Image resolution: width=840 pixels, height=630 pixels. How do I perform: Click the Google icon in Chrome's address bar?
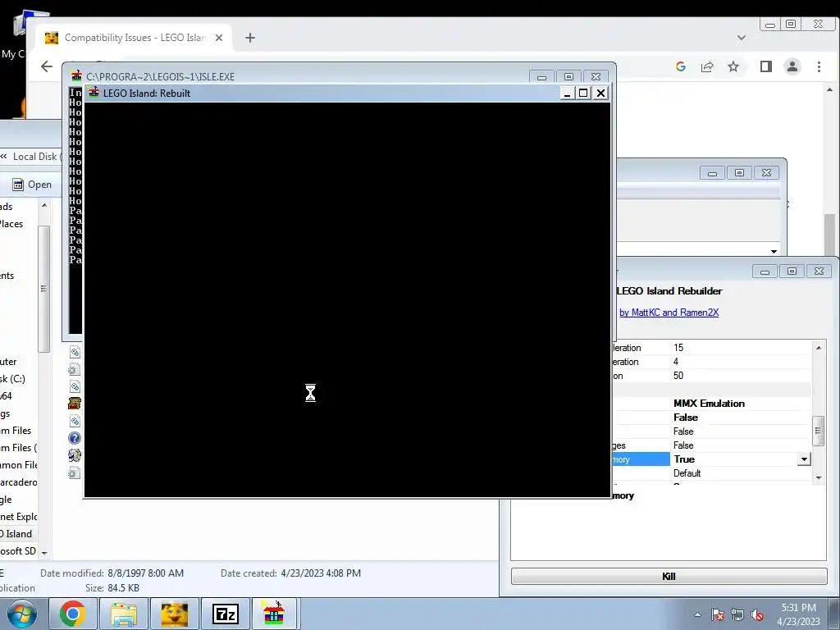pos(681,66)
